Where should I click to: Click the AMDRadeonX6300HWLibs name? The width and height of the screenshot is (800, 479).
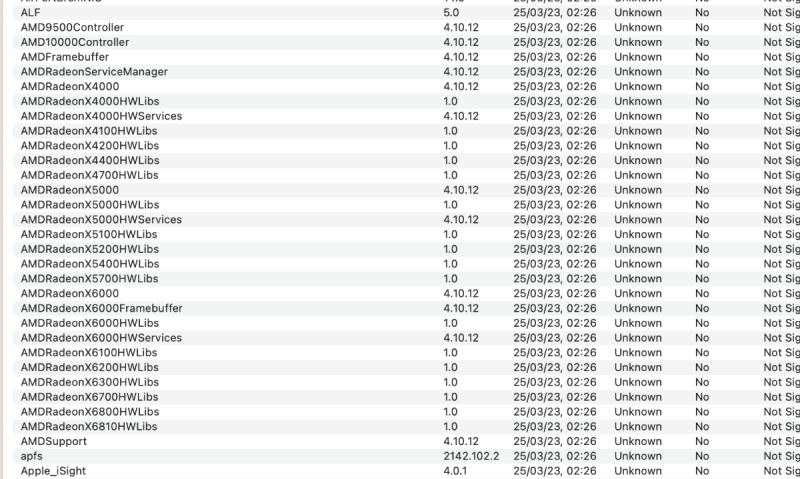[90, 382]
